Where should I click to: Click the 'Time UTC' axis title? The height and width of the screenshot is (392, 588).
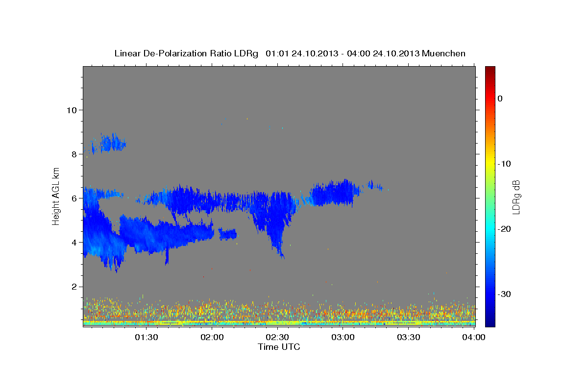click(x=279, y=347)
